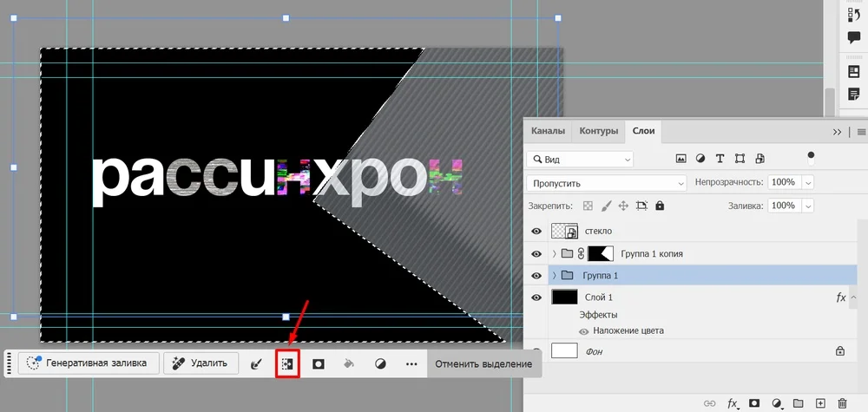The image size is (868, 412).
Task: Click the trash icon to delete layer
Action: (841, 403)
